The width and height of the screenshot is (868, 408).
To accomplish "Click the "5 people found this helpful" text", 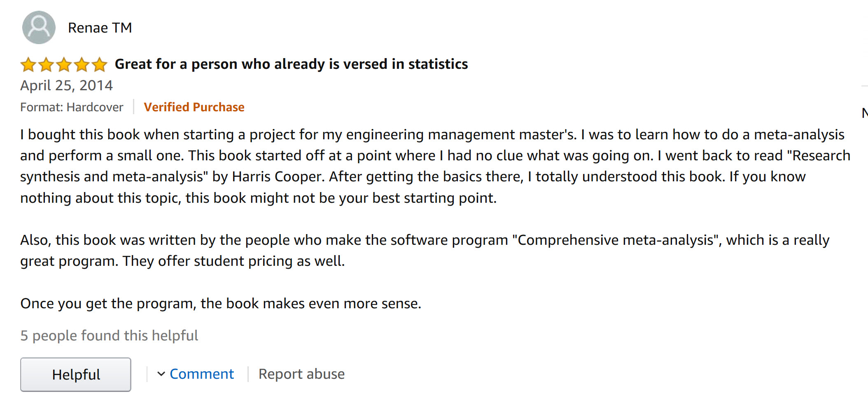I will pyautogui.click(x=109, y=335).
